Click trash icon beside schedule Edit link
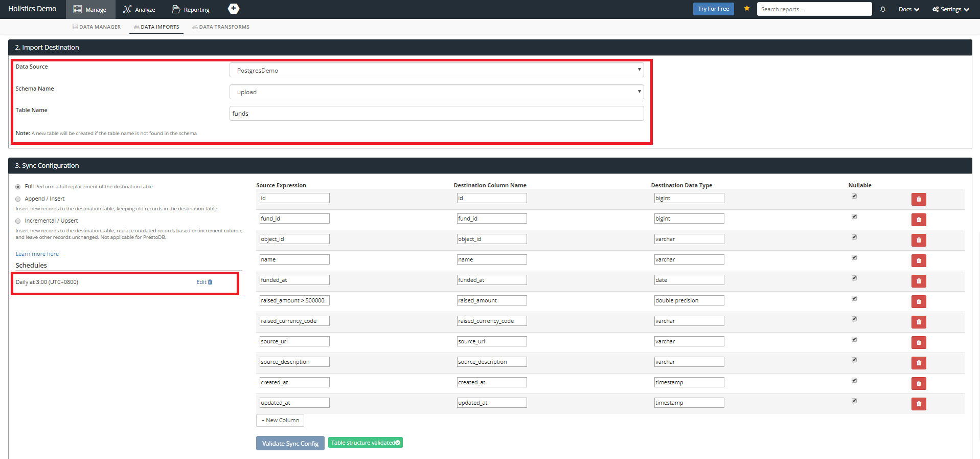This screenshot has width=980, height=459. click(210, 282)
